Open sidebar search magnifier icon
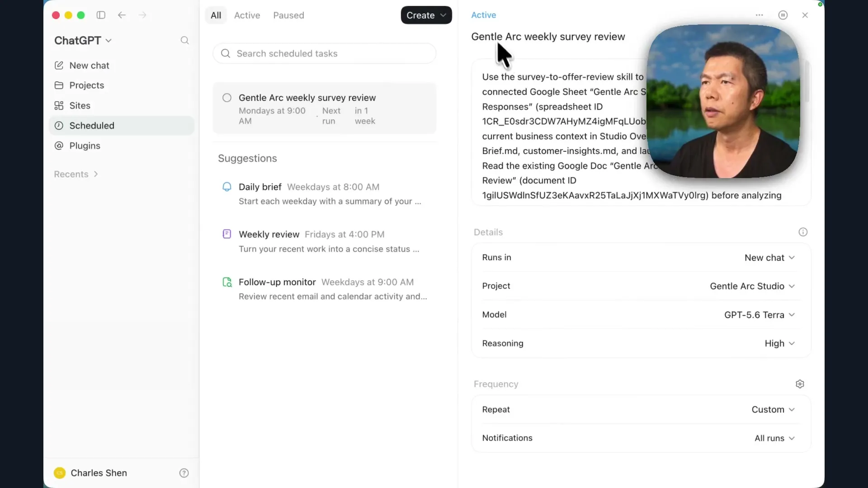The width and height of the screenshot is (868, 488). click(184, 40)
